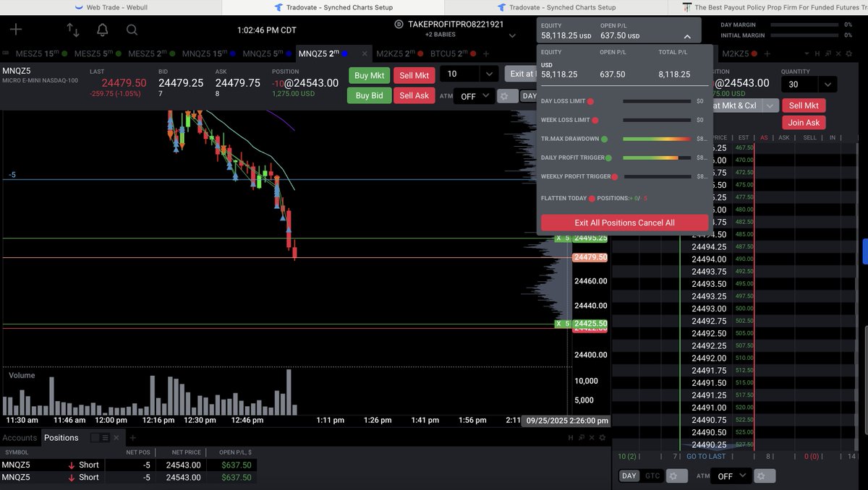
Task: Pop out the Positions panel with the arrow icon
Action: point(581,437)
